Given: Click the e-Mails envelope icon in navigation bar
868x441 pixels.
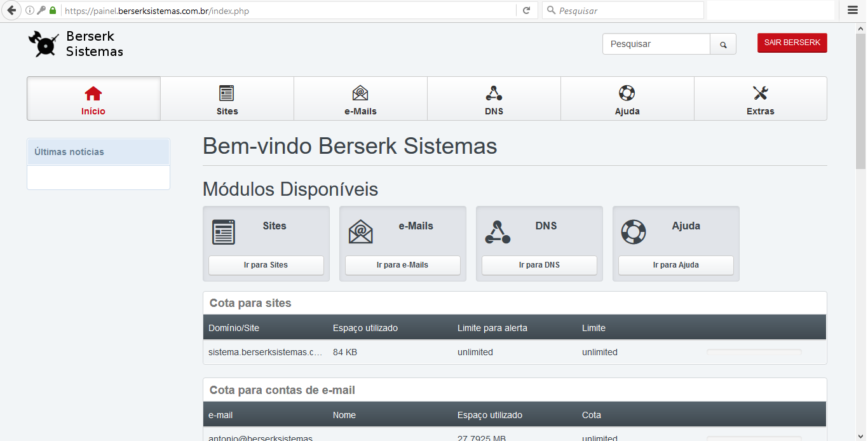Looking at the screenshot, I should click(360, 93).
